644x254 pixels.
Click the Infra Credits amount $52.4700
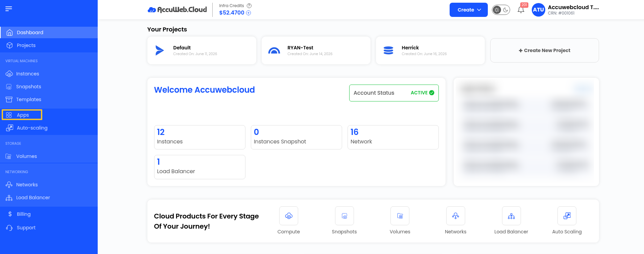tap(232, 13)
